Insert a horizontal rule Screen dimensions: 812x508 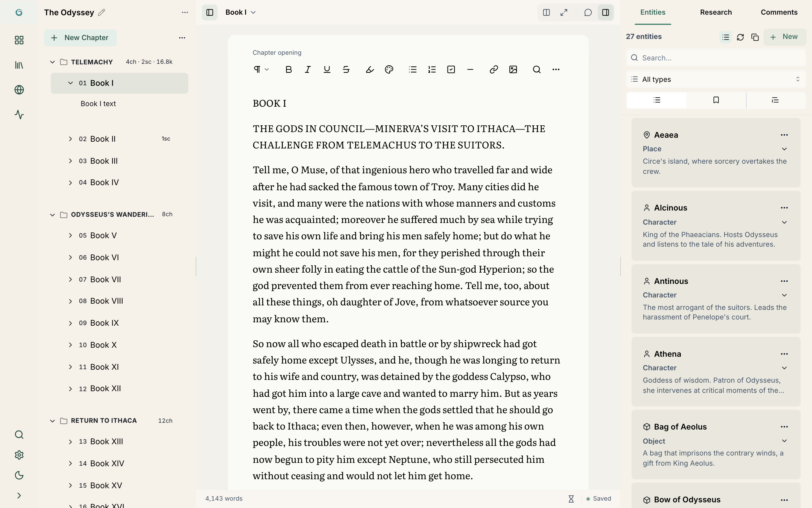pos(470,69)
